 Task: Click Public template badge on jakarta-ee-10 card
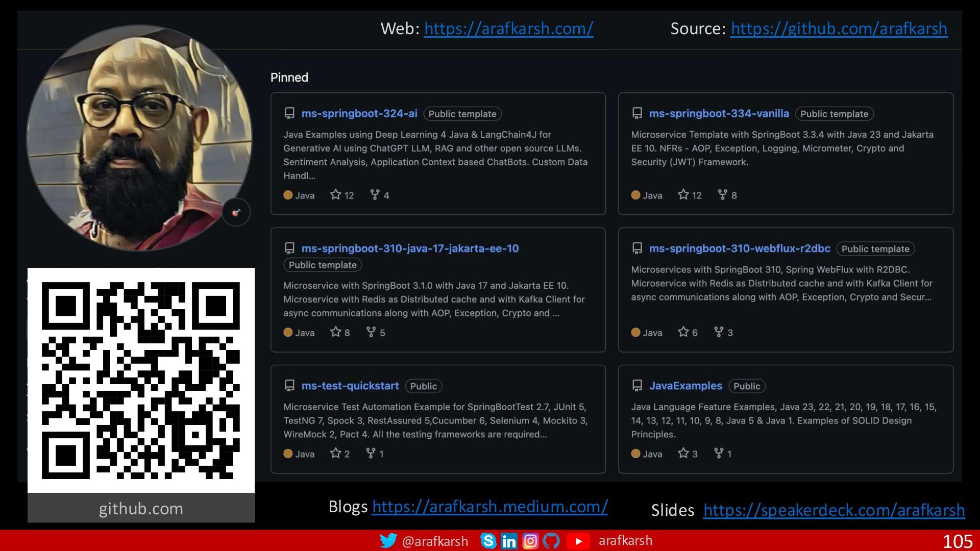pyautogui.click(x=323, y=265)
